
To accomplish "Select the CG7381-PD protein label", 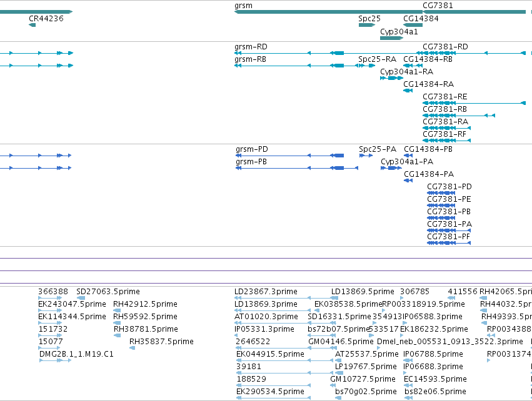I will point(449,187).
